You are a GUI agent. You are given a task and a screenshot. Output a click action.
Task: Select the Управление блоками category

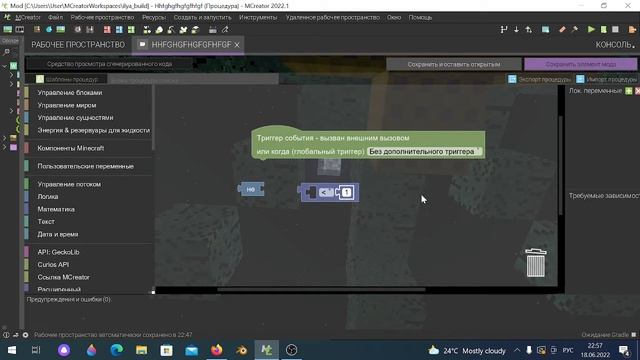(70, 93)
